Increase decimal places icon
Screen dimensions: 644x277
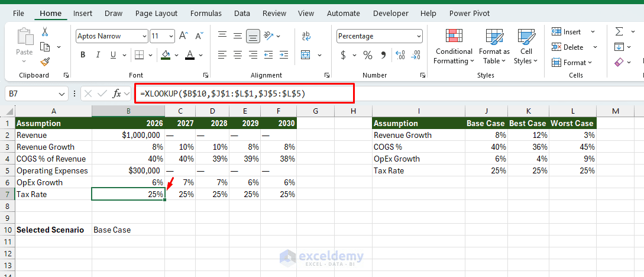(400, 55)
